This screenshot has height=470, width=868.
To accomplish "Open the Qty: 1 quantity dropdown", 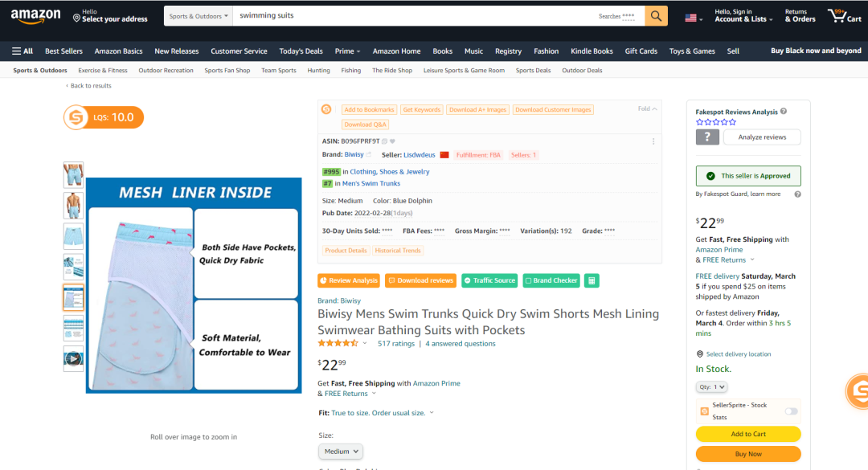I will click(x=711, y=387).
